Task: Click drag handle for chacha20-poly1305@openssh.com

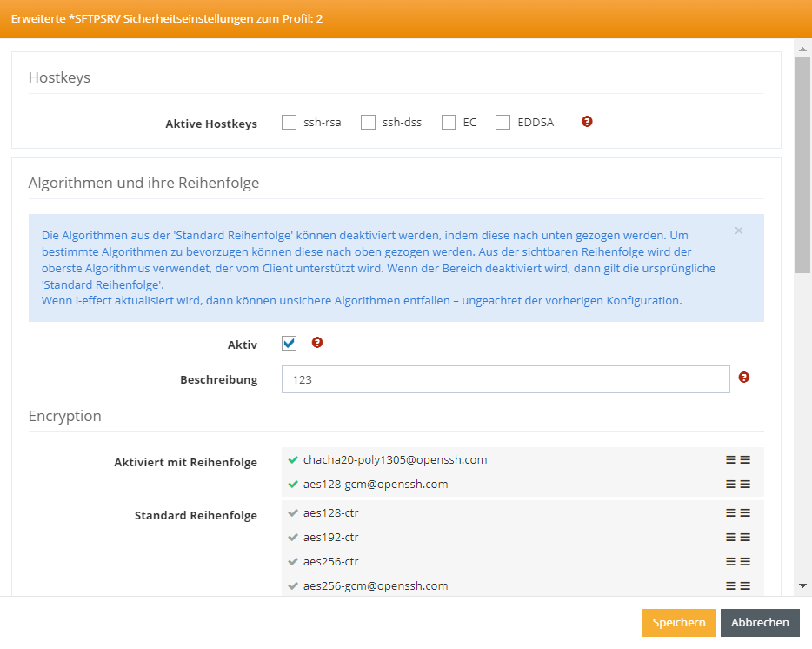Action: 738,459
